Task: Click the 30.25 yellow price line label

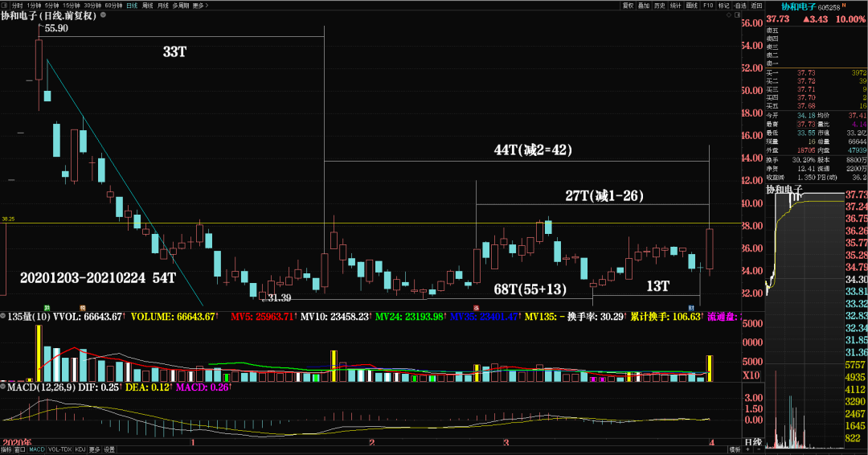Action: (8, 219)
